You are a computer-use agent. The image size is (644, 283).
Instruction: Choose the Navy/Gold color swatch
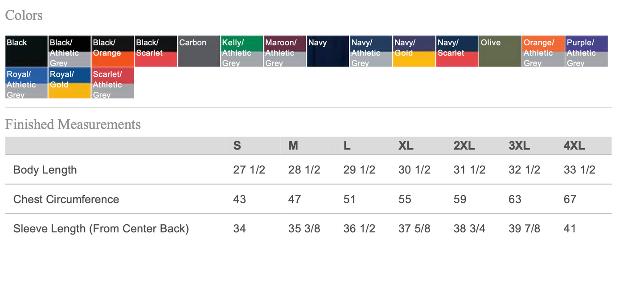point(414,51)
